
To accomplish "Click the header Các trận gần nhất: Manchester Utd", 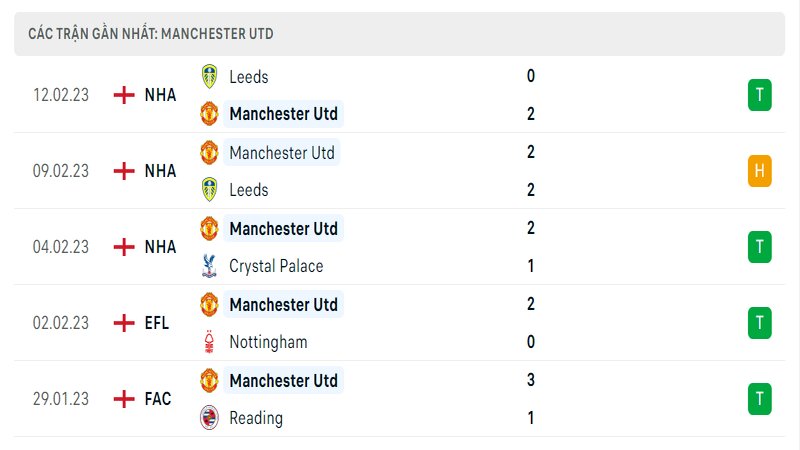I will pos(151,34).
